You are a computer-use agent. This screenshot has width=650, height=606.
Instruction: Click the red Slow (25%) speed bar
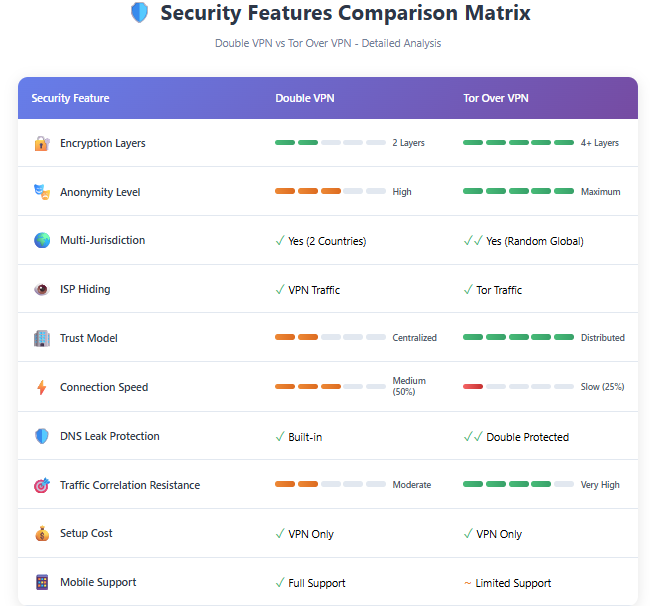tap(518, 387)
